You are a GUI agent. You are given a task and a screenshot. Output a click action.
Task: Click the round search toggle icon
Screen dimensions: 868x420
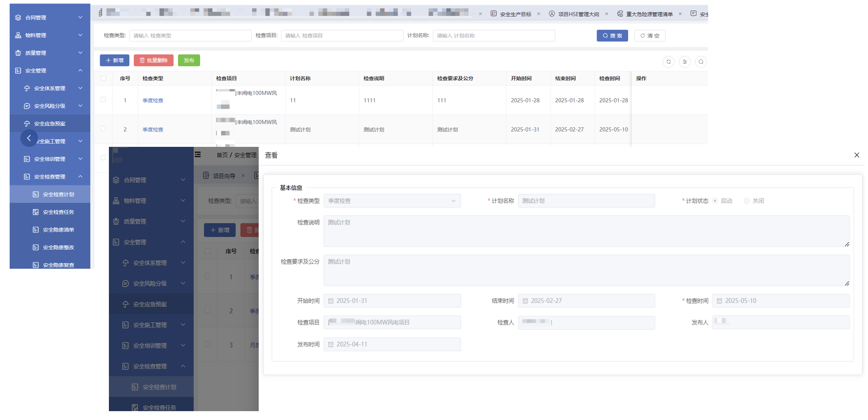pyautogui.click(x=701, y=62)
